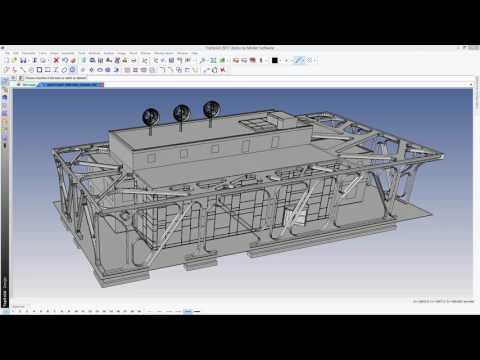
Task: Click the highlighted blue icon left of the ellipse group
Action: (73, 70)
